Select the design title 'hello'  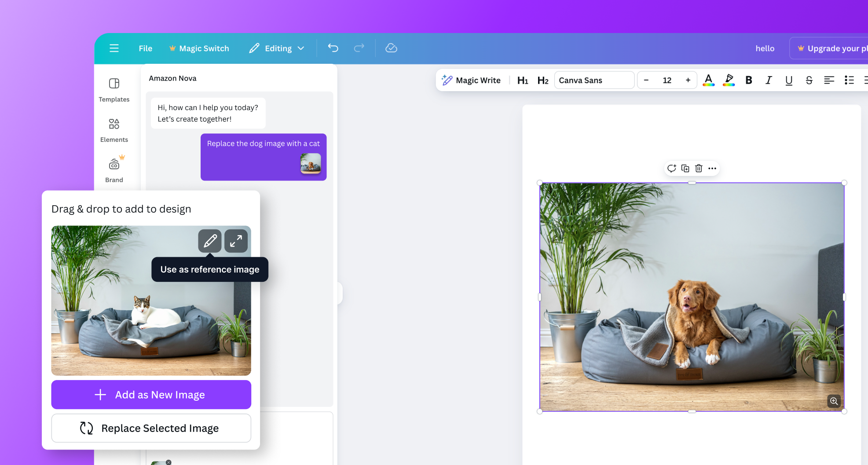pyautogui.click(x=765, y=48)
